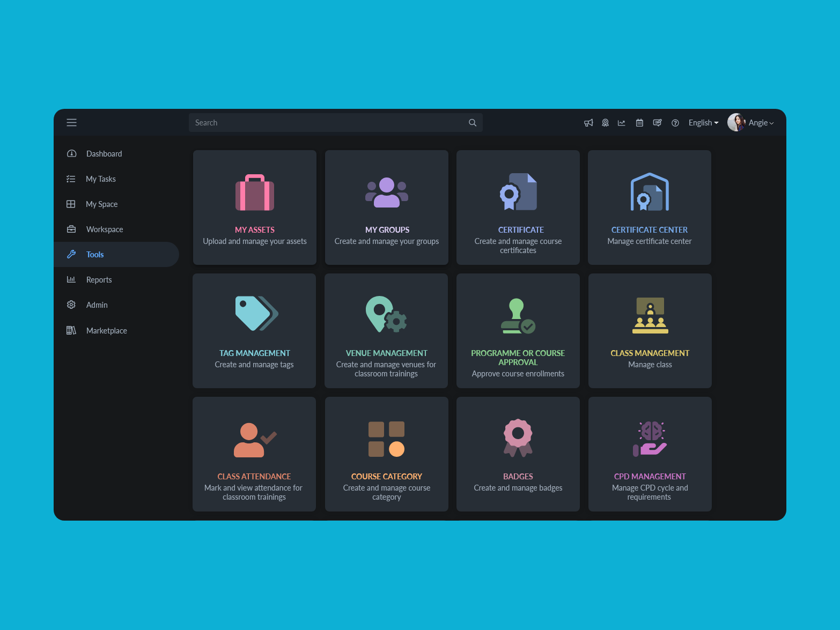Select Reports in the sidebar
This screenshot has width=840, height=630.
99,280
